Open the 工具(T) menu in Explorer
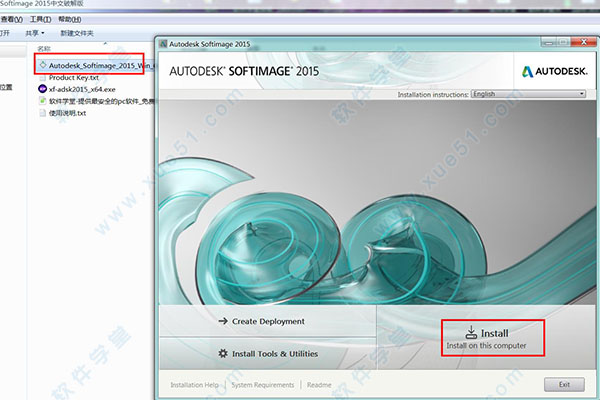 tap(41, 19)
